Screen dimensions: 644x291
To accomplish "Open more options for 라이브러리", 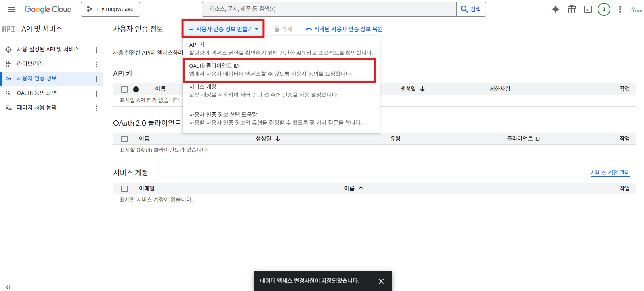I will [x=96, y=65].
